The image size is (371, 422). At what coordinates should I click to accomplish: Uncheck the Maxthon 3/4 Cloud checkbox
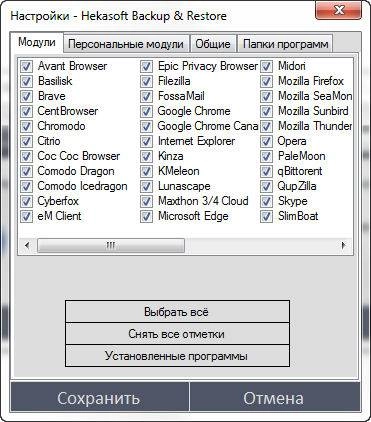tap(146, 201)
